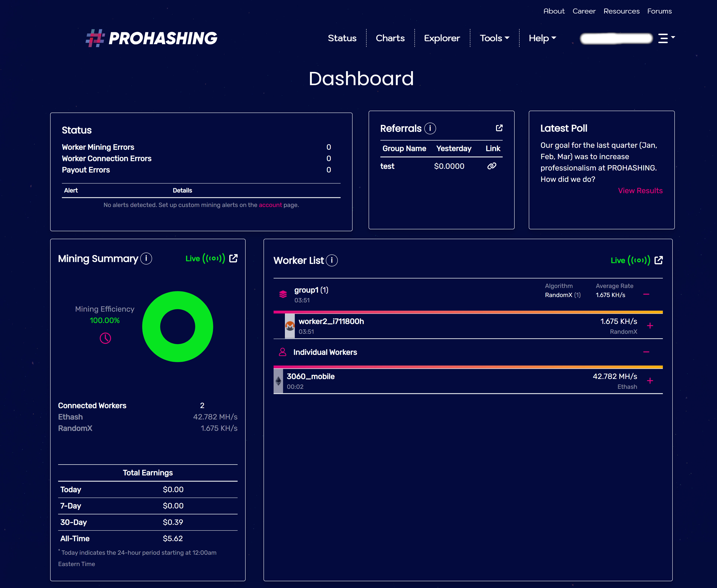The width and height of the screenshot is (717, 588).
Task: Click the All-Time earnings $5.62 value
Action: pos(172,539)
